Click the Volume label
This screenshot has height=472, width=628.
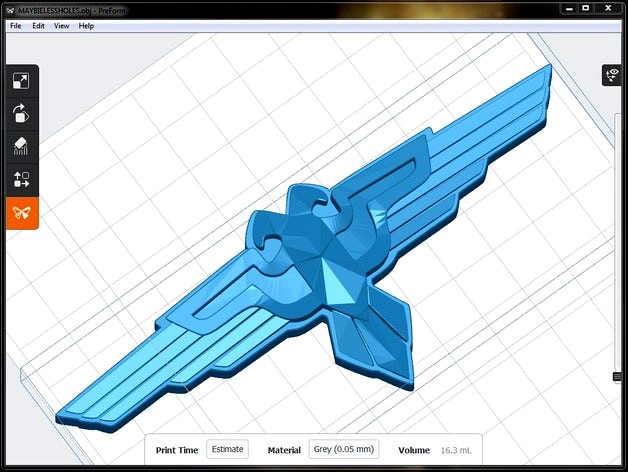(414, 450)
